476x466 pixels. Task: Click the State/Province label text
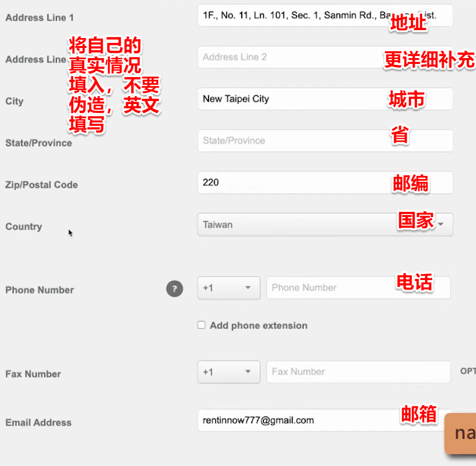point(39,143)
